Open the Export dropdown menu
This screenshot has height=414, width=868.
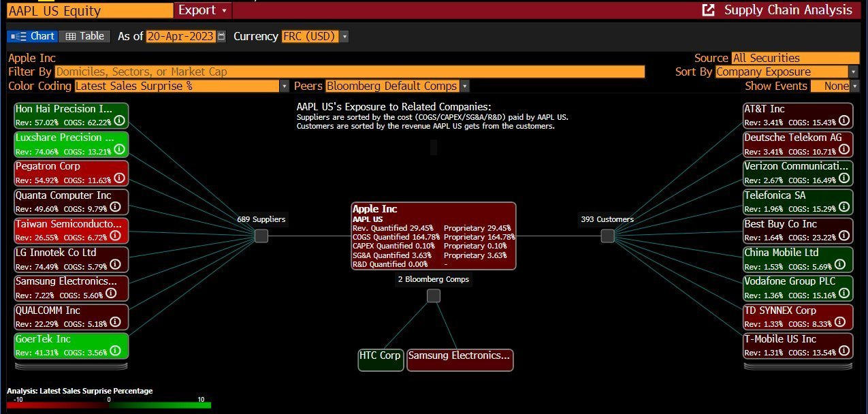(203, 10)
